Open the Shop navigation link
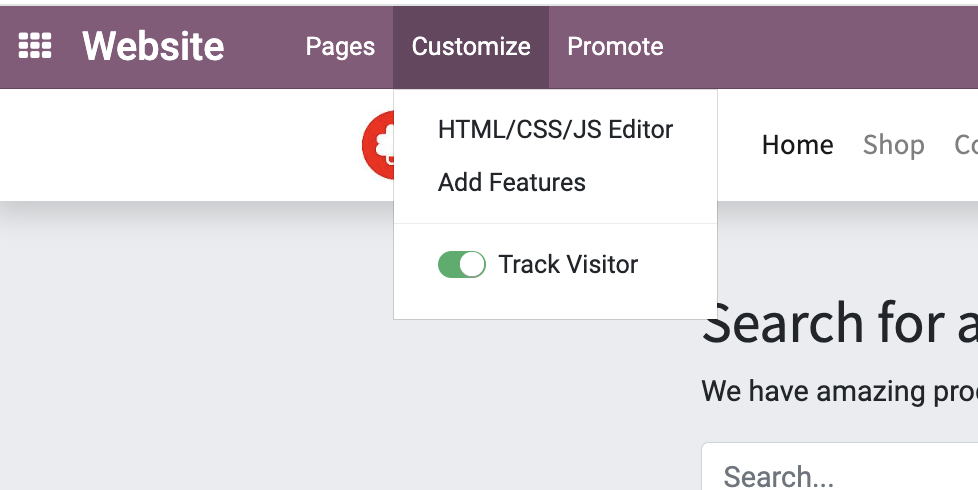This screenshot has width=978, height=490. (x=893, y=145)
